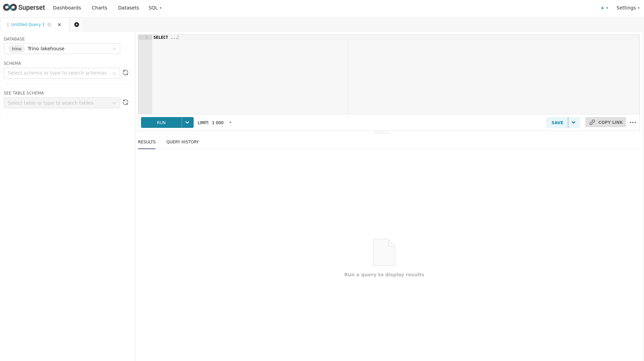Viewport: 644px width, 361px height.
Task: Save the current query
Action: (557, 122)
